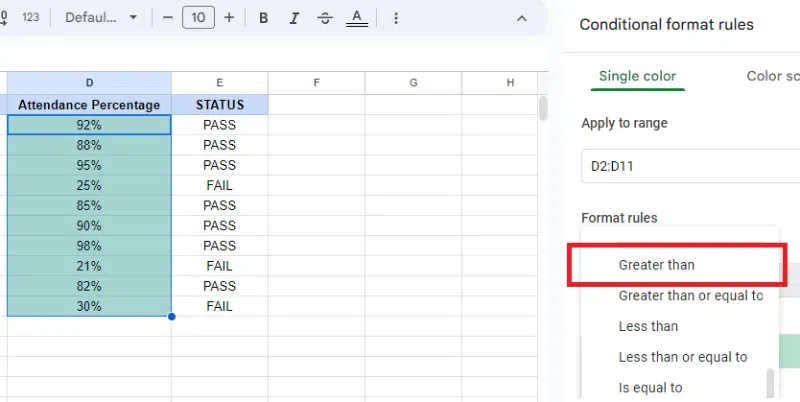Toggle italic formatting
The image size is (800, 402).
point(294,18)
